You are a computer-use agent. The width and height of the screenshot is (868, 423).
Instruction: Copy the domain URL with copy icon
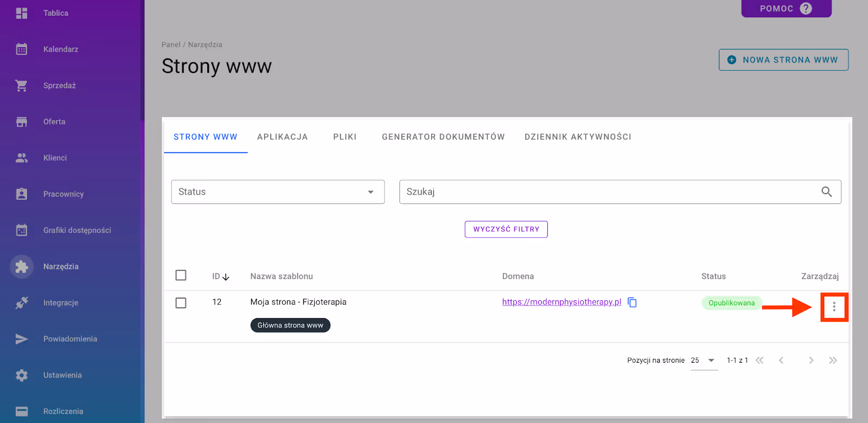click(x=632, y=302)
